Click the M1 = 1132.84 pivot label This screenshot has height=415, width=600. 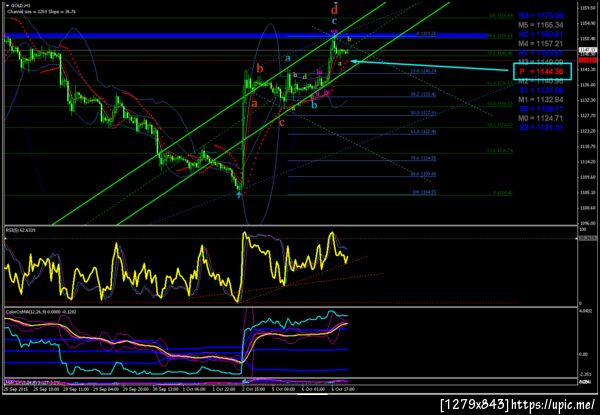point(541,100)
